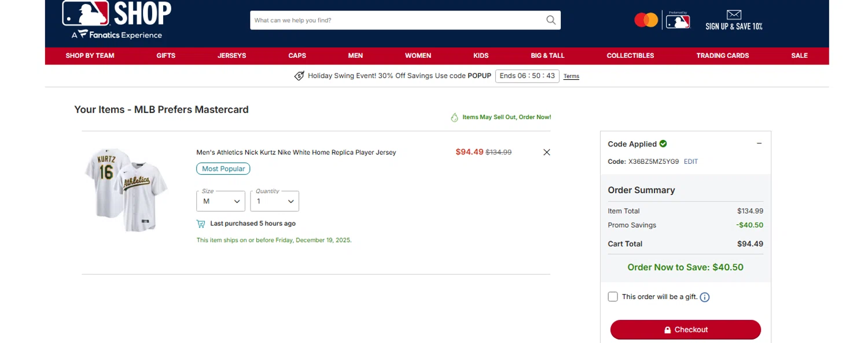
Task: Click EDIT next to promo code
Action: click(691, 162)
